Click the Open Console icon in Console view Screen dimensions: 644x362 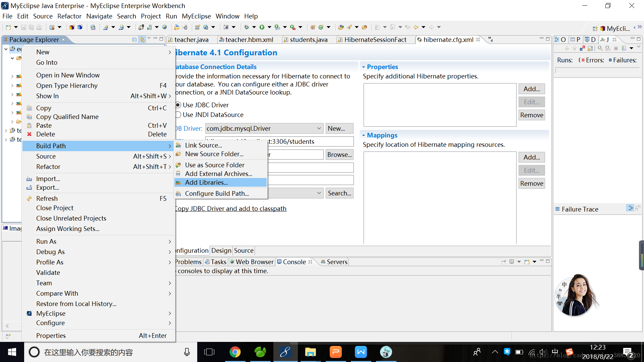point(527,262)
